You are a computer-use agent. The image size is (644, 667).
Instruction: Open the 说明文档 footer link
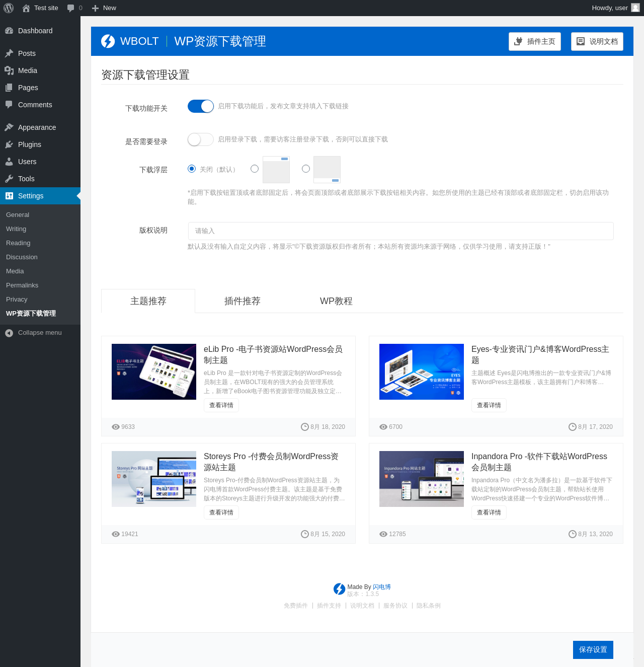[362, 606]
